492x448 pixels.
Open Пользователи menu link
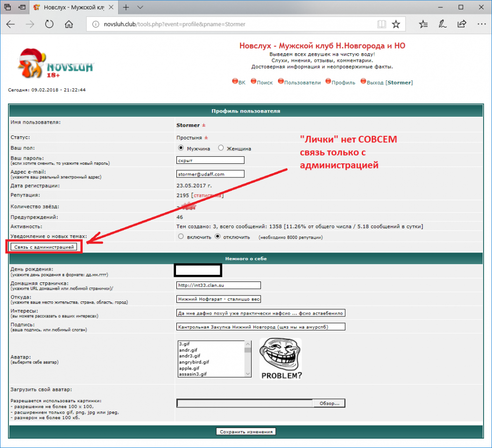[302, 83]
